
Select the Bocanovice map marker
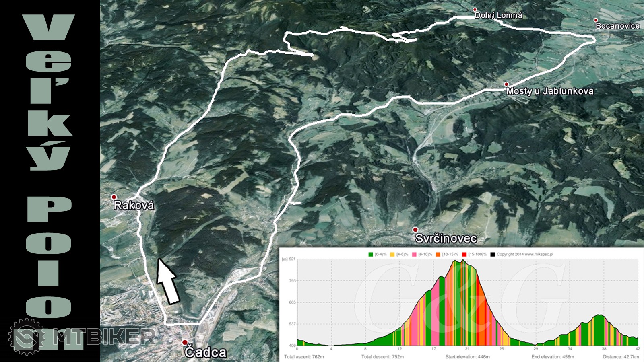(x=596, y=20)
